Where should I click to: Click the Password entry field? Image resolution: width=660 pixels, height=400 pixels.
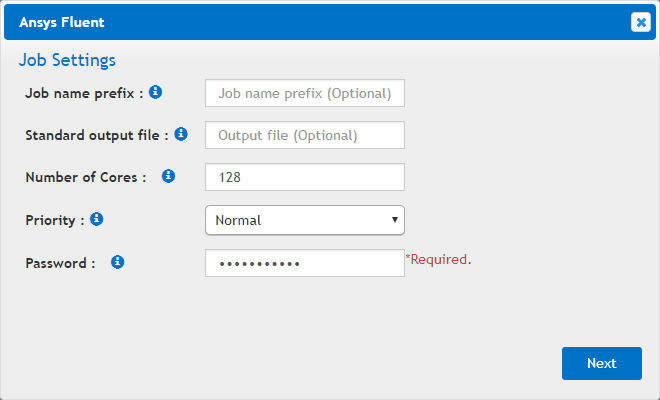coord(304,263)
